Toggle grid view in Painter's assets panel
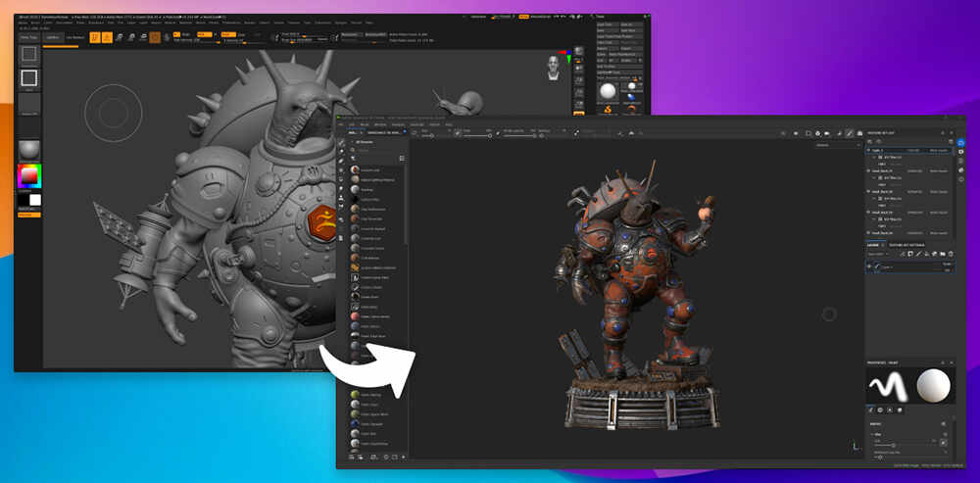The image size is (980, 483). click(x=402, y=158)
